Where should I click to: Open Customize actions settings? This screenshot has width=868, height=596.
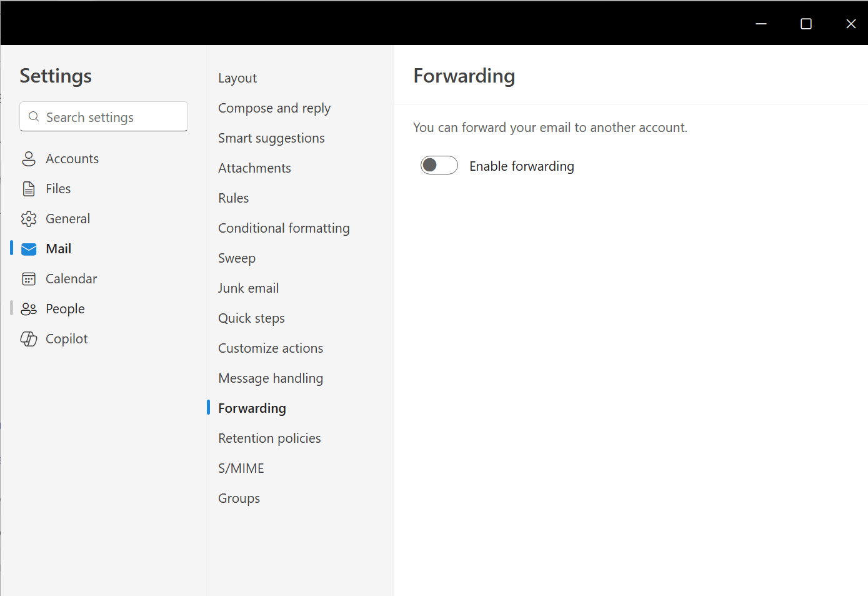[x=270, y=348]
